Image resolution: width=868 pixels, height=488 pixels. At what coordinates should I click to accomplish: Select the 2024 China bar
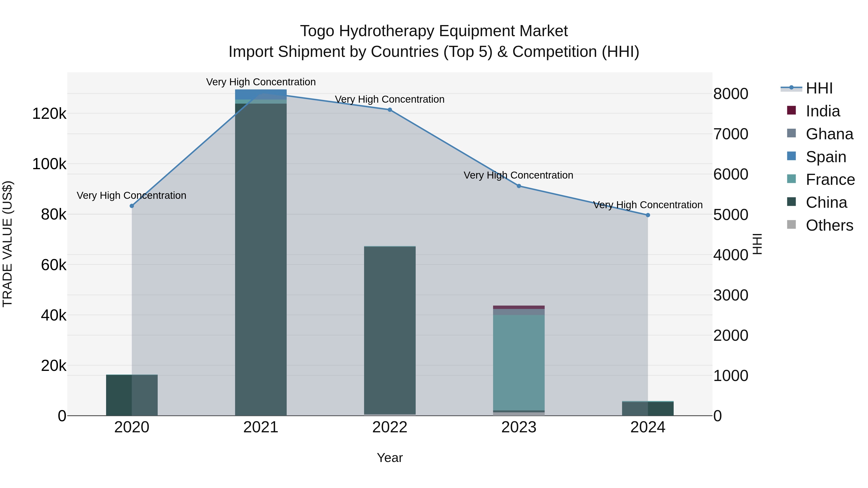[648, 408]
